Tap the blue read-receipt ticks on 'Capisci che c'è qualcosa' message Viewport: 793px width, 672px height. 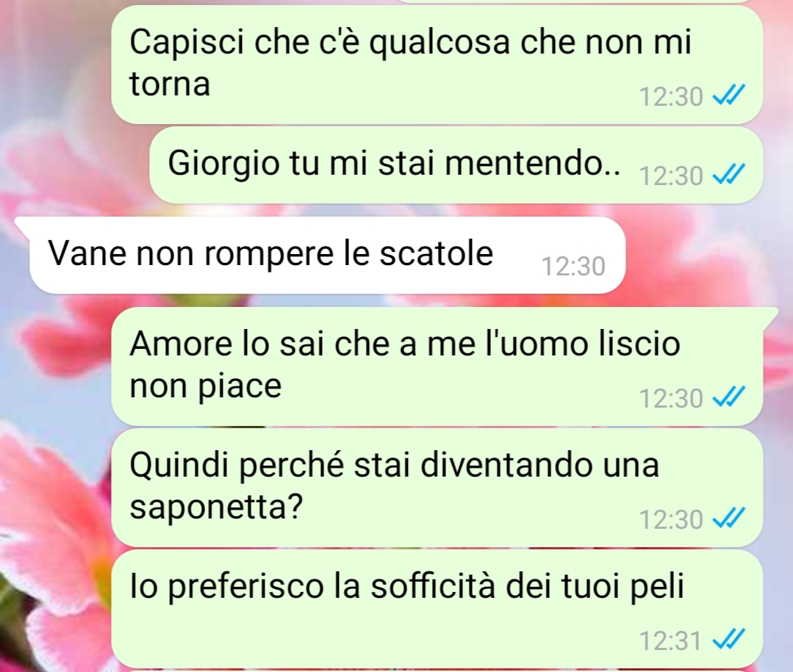(729, 95)
